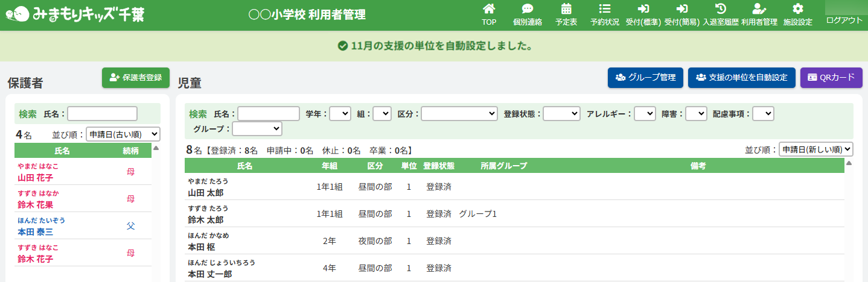Screen dimensions: 868x282
Task: Click ログアウト in the header
Action: (x=844, y=20)
